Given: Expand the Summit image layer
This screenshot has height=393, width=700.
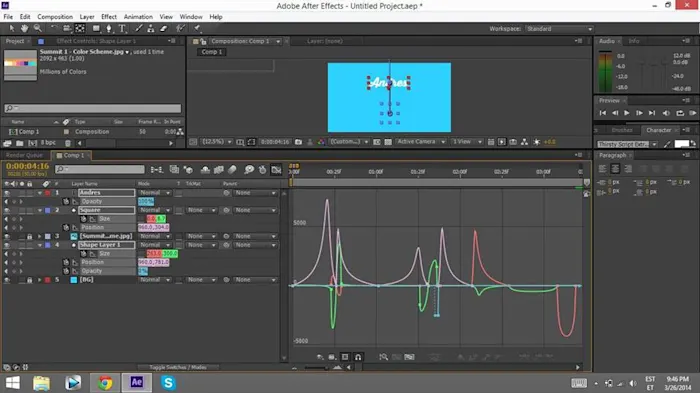Looking at the screenshot, I should 40,236.
